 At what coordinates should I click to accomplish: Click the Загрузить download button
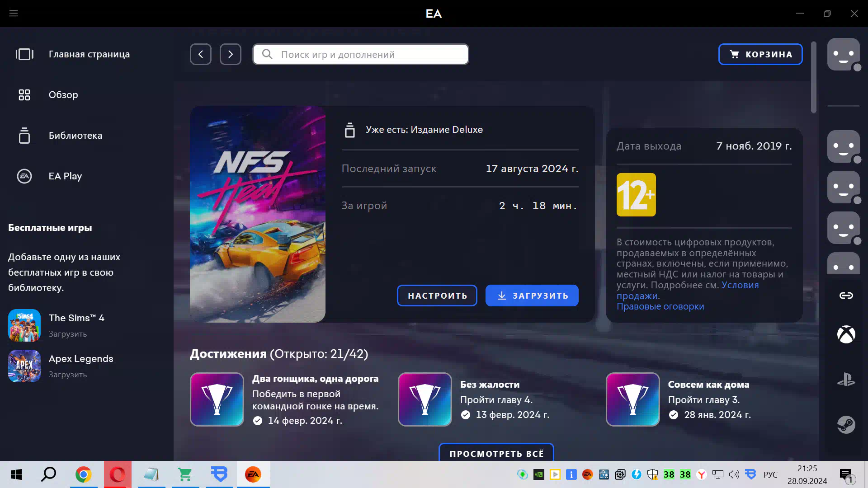532,296
